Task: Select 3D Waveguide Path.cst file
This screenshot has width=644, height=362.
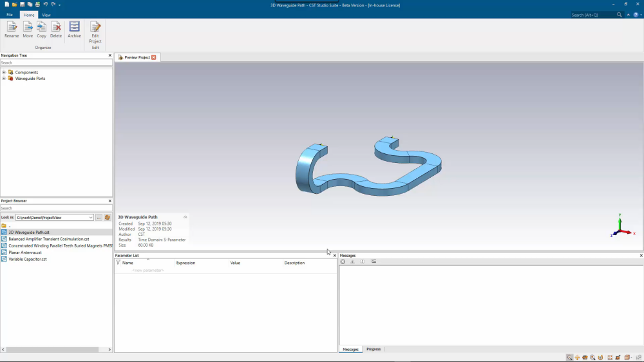Action: [29, 232]
